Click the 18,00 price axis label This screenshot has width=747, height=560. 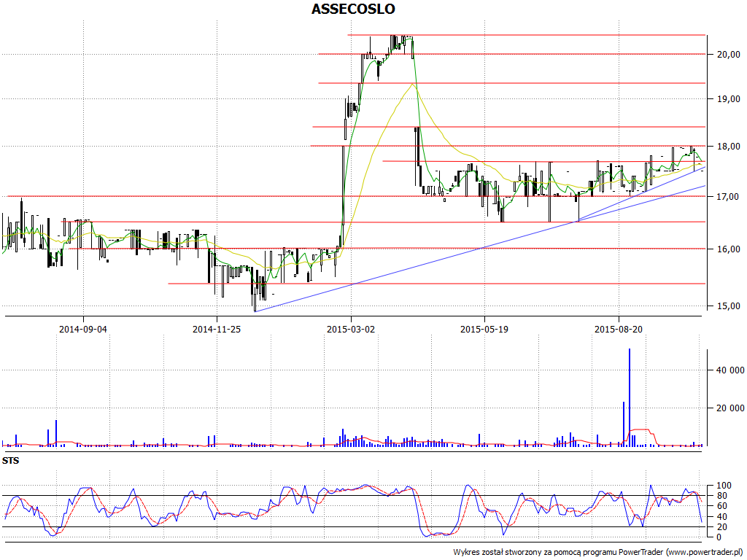pyautogui.click(x=729, y=146)
